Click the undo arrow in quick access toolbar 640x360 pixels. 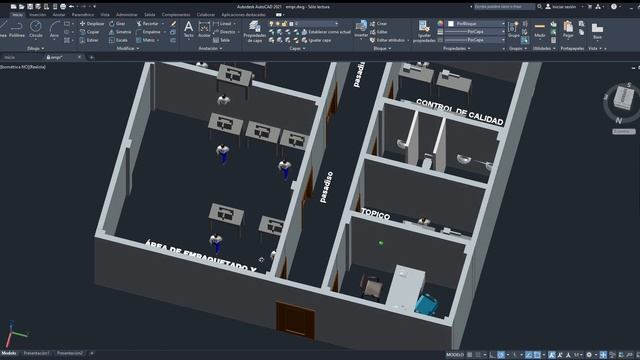point(71,7)
